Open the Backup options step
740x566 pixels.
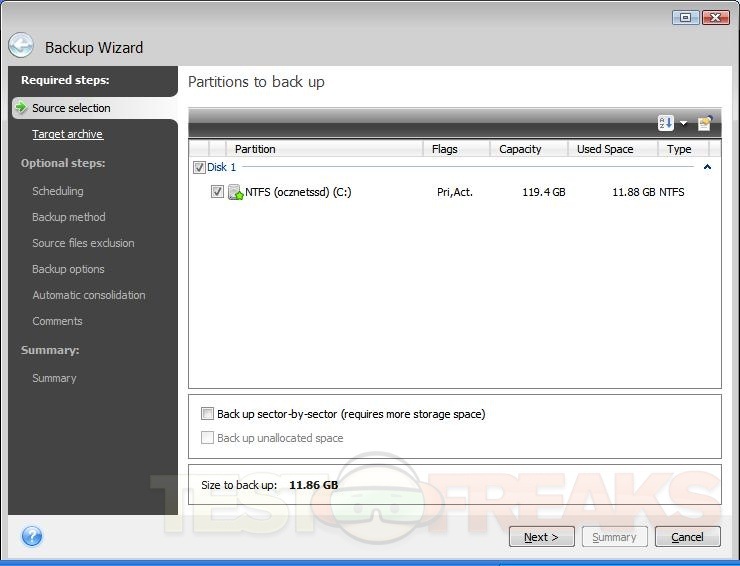[68, 269]
